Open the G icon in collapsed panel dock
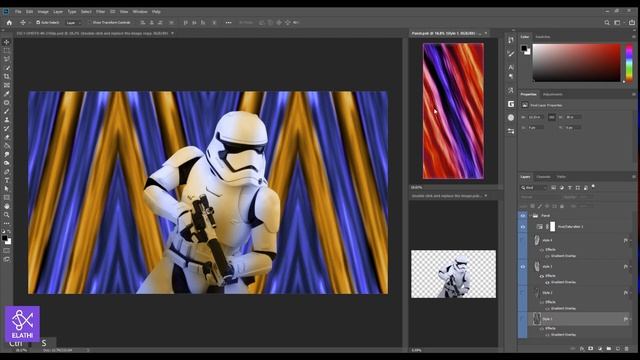 coord(511,104)
